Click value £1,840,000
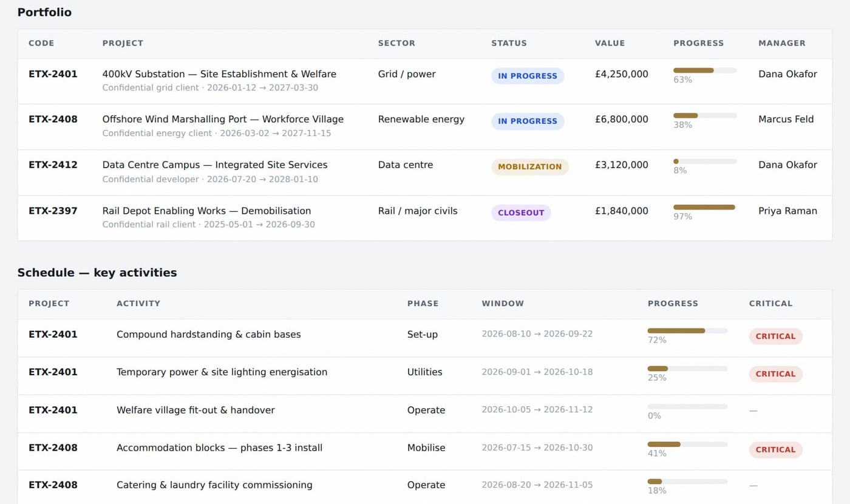This screenshot has width=850, height=504. coord(622,211)
